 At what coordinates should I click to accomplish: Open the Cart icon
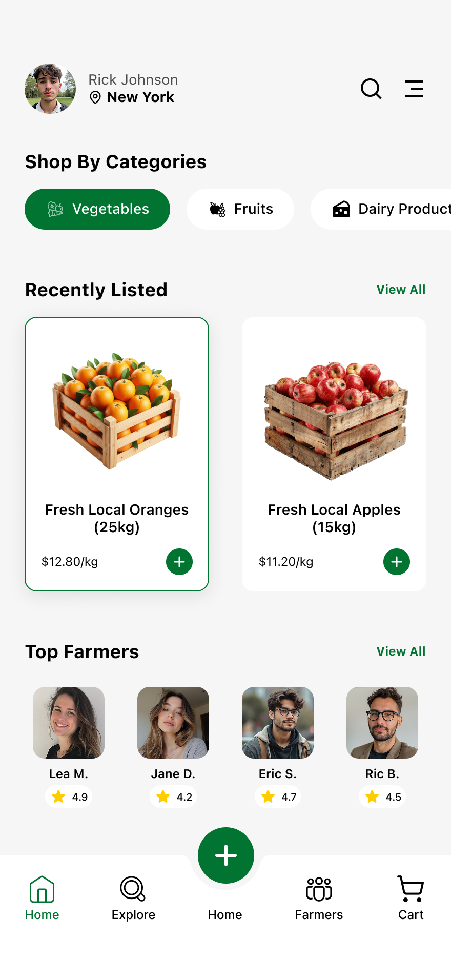[x=411, y=889]
